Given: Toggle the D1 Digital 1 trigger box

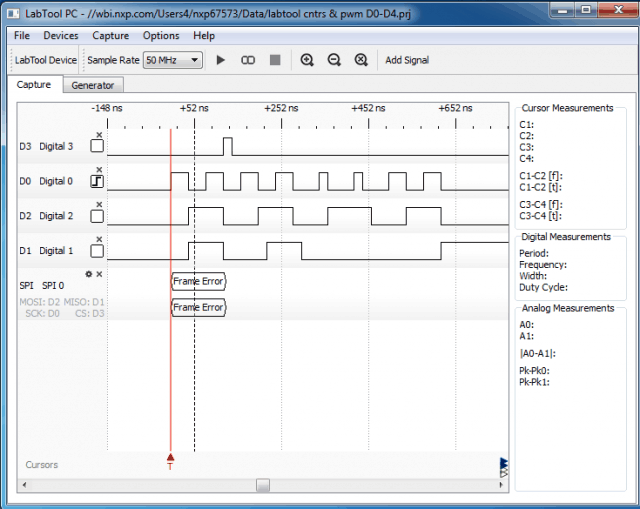Looking at the screenshot, I should (97, 251).
